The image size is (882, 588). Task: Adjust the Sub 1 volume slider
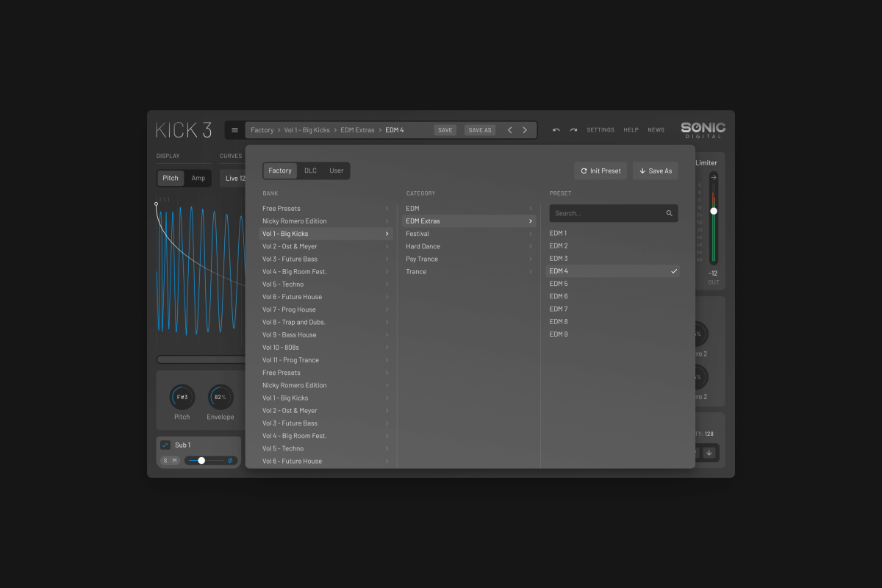[201, 461]
